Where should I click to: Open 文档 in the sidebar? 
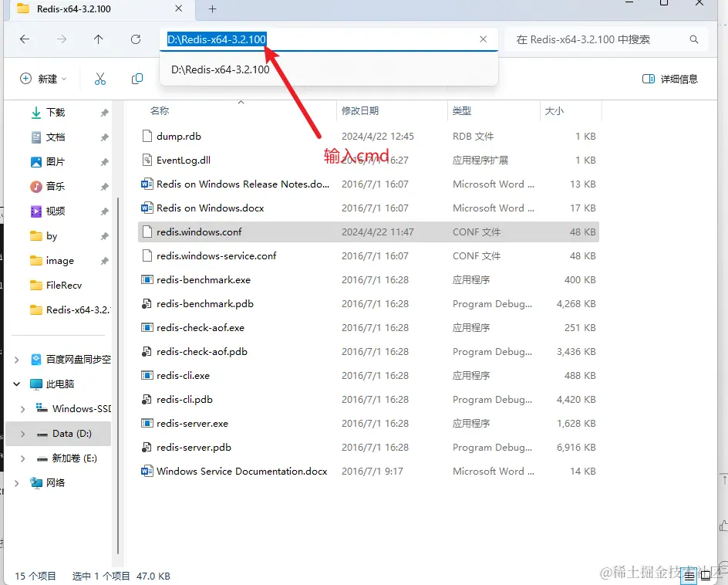point(56,137)
